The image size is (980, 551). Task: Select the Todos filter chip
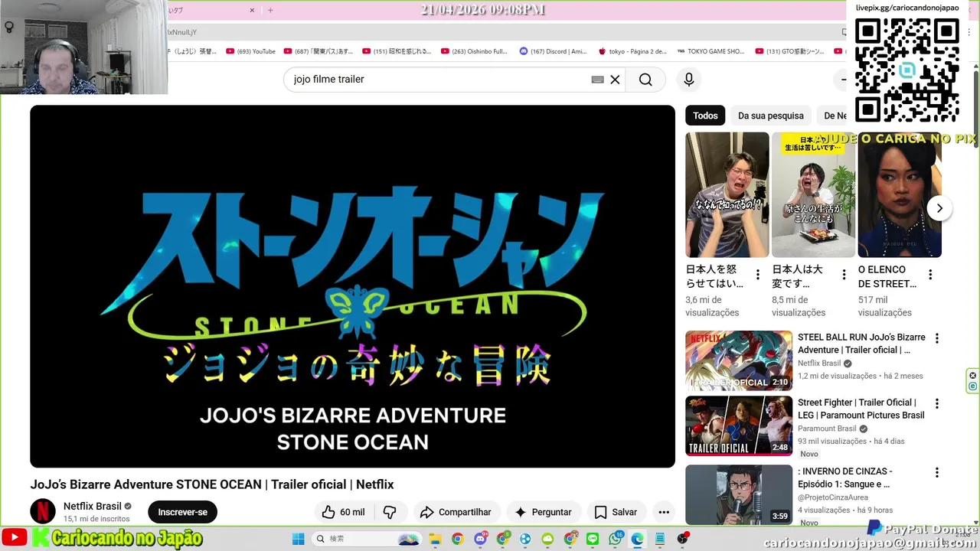point(705,116)
